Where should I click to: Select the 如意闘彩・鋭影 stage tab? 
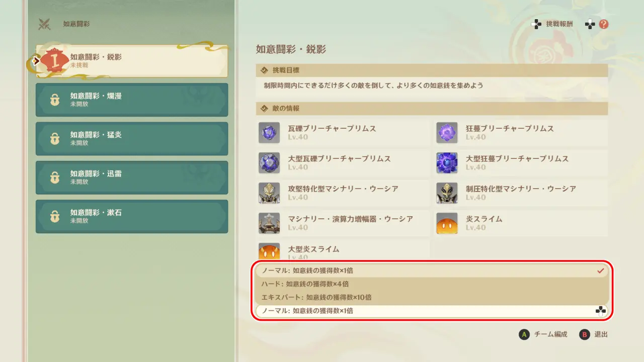pos(132,61)
